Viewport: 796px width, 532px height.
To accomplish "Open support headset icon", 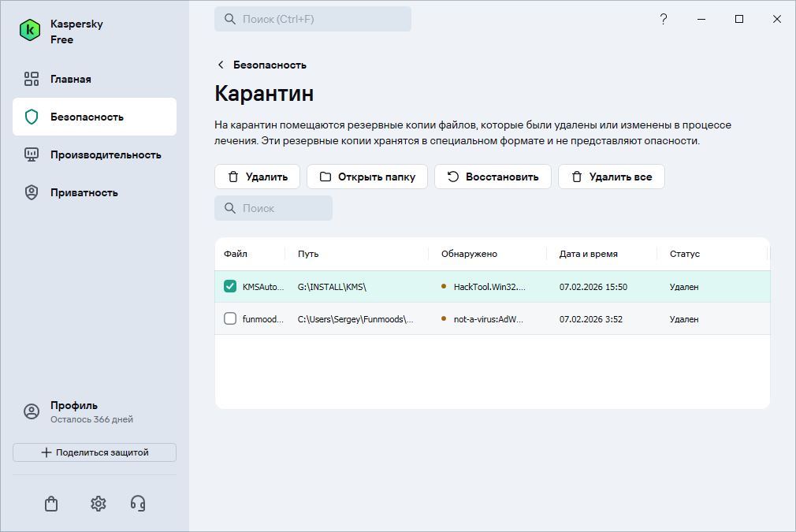I will coord(138,504).
